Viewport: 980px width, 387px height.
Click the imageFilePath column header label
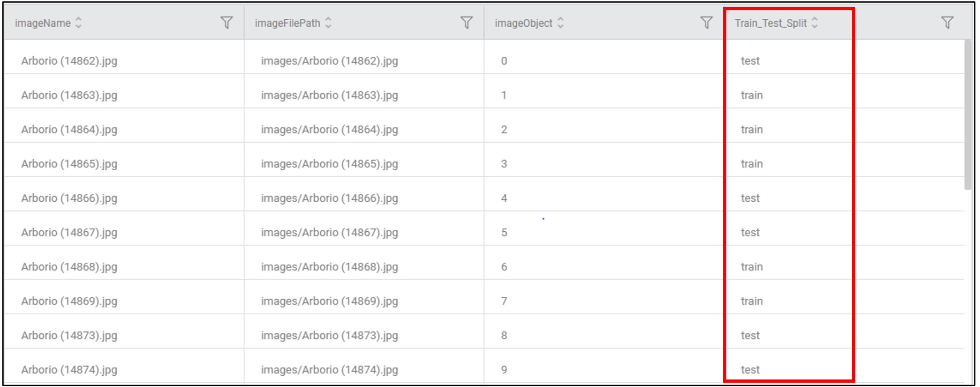point(287,23)
